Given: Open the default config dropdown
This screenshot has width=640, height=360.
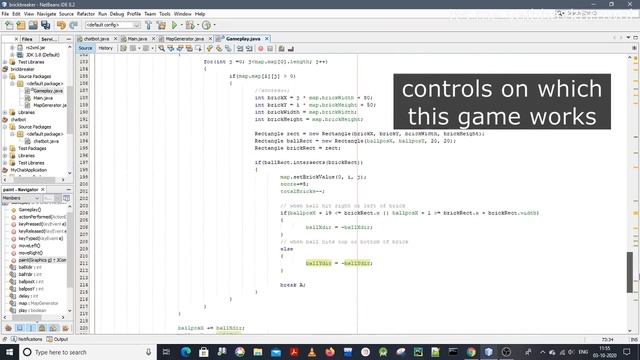Looking at the screenshot, I should pyautogui.click(x=113, y=25).
